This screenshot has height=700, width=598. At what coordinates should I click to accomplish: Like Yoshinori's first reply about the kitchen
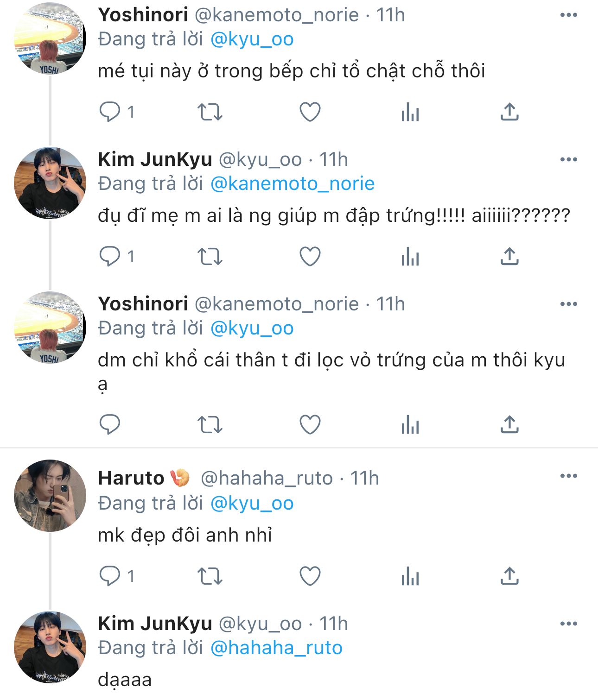point(310,112)
